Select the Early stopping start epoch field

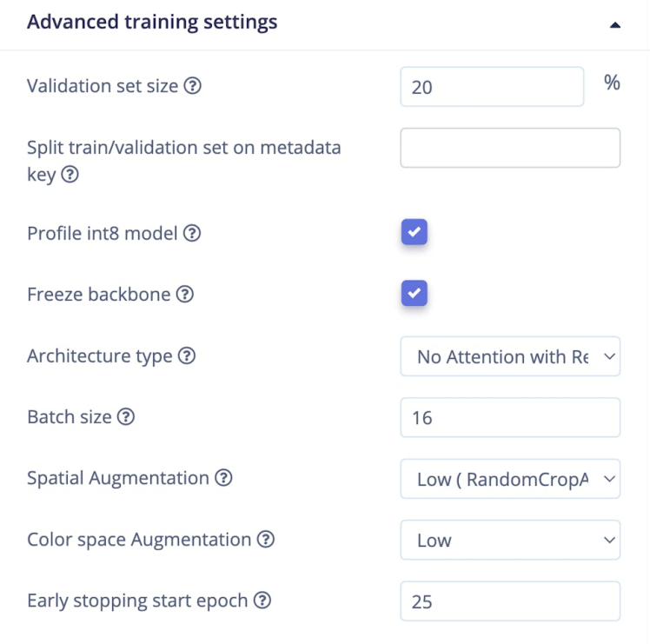(510, 601)
